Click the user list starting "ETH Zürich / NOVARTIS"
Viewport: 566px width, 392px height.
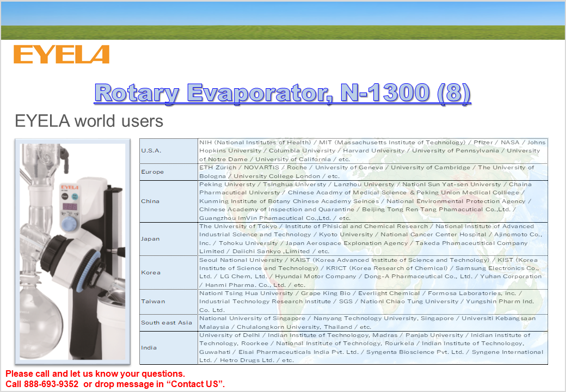click(373, 172)
